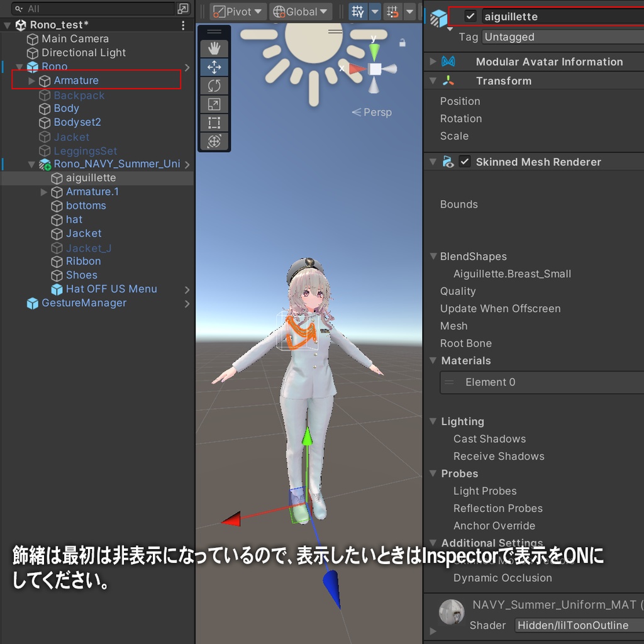Collapse the BlendShapes foldout

pyautogui.click(x=433, y=257)
